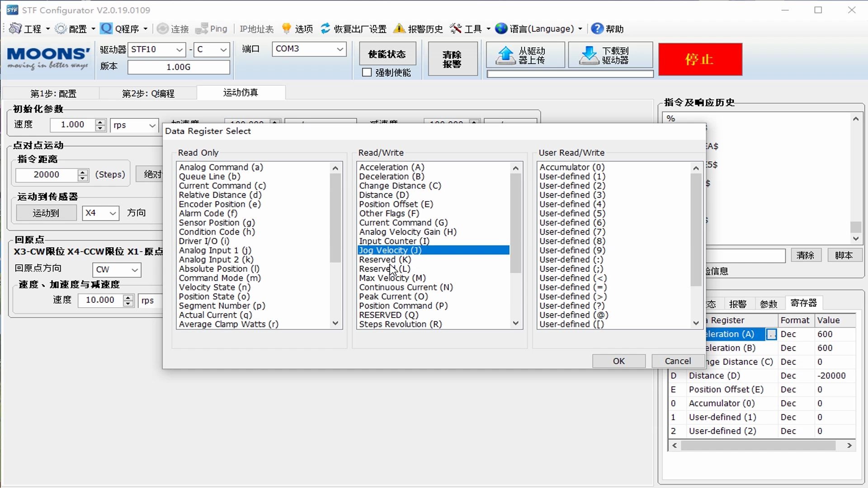Click the 清除报警 button
This screenshot has height=488, width=868.
point(452,59)
